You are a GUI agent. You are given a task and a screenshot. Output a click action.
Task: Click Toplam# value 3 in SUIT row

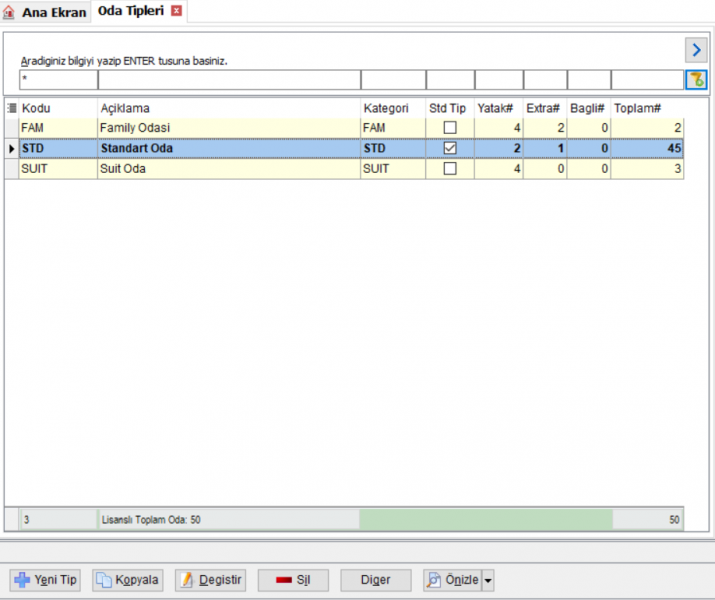tap(648, 169)
